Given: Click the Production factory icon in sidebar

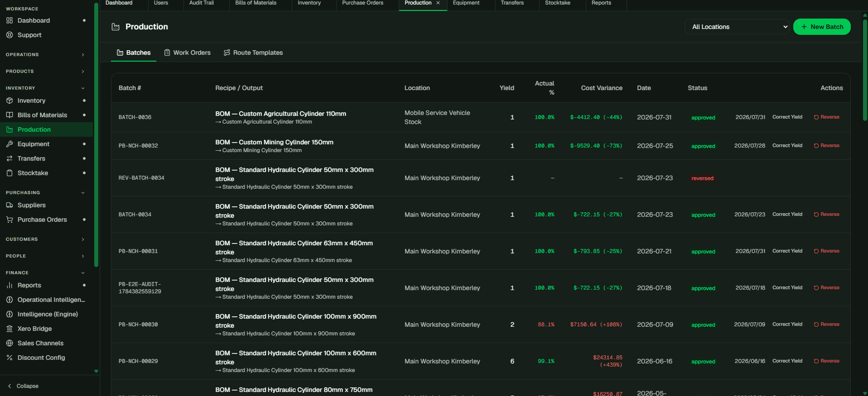Looking at the screenshot, I should [x=10, y=129].
